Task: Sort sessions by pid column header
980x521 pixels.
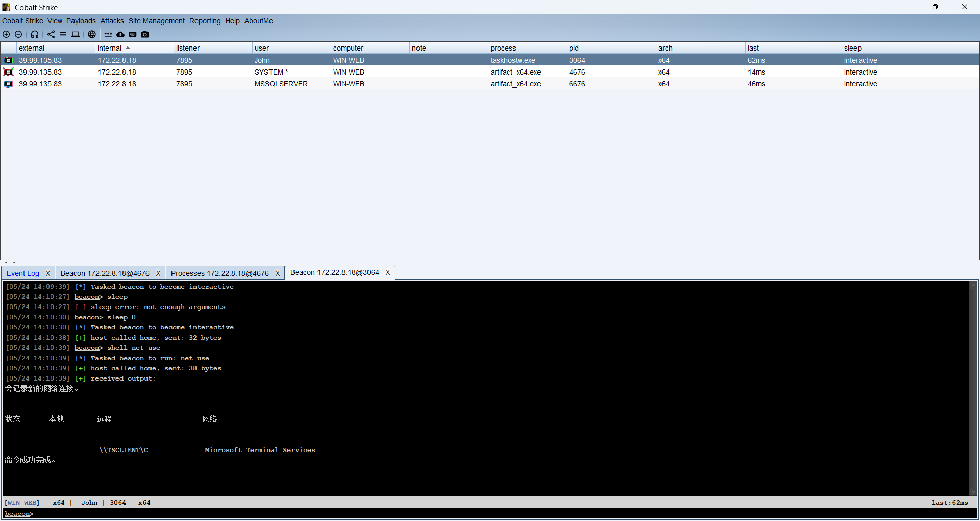Action: click(611, 48)
